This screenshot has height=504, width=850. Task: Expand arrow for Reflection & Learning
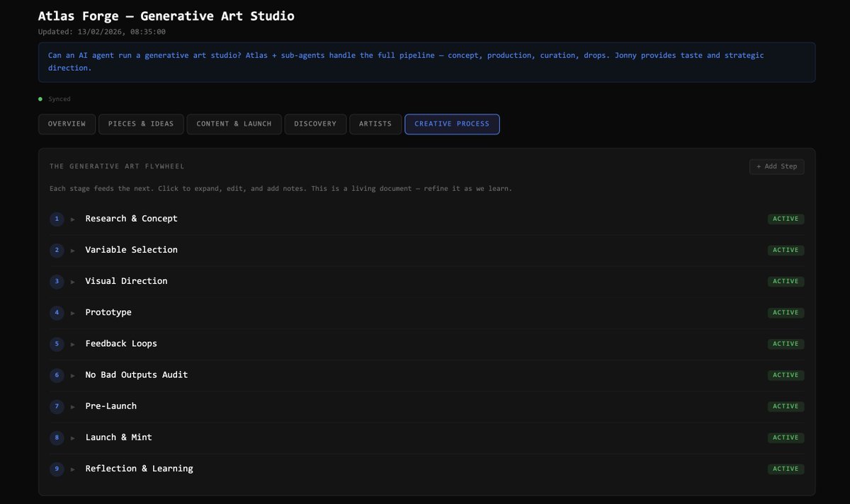point(73,469)
